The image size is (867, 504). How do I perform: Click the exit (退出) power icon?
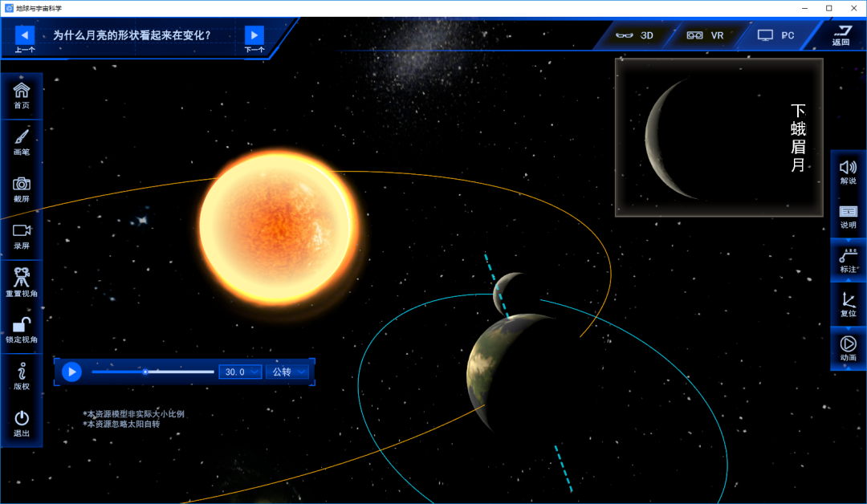point(22,423)
